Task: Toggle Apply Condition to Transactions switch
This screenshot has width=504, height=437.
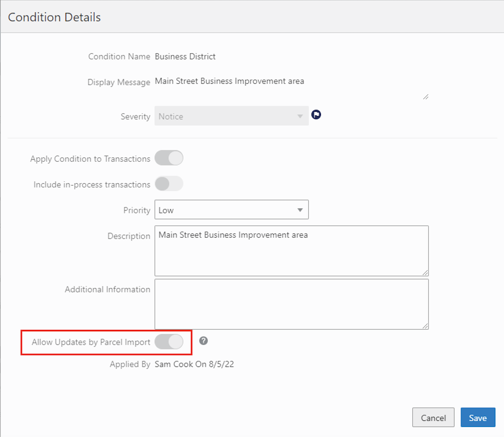Action: coord(169,158)
